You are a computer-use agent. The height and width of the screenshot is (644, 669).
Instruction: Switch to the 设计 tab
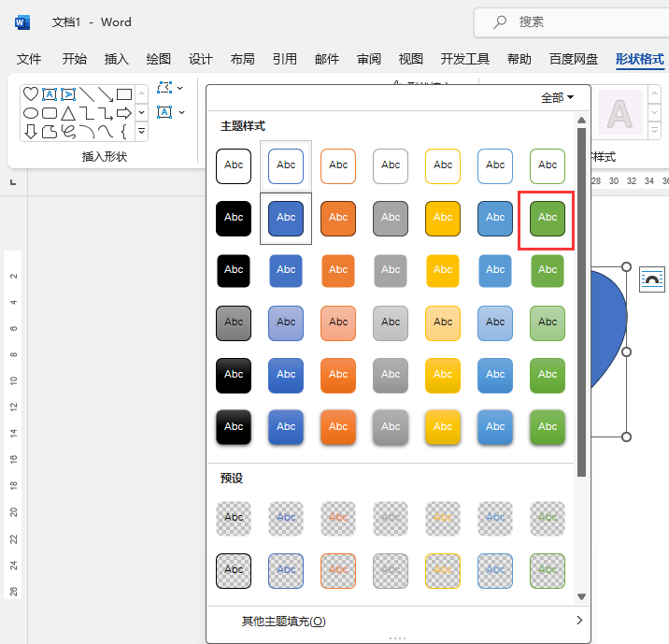201,59
